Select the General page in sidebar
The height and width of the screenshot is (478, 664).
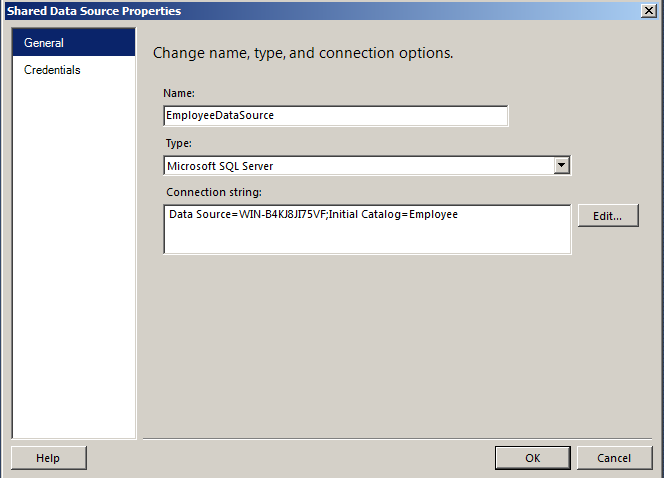click(x=74, y=42)
